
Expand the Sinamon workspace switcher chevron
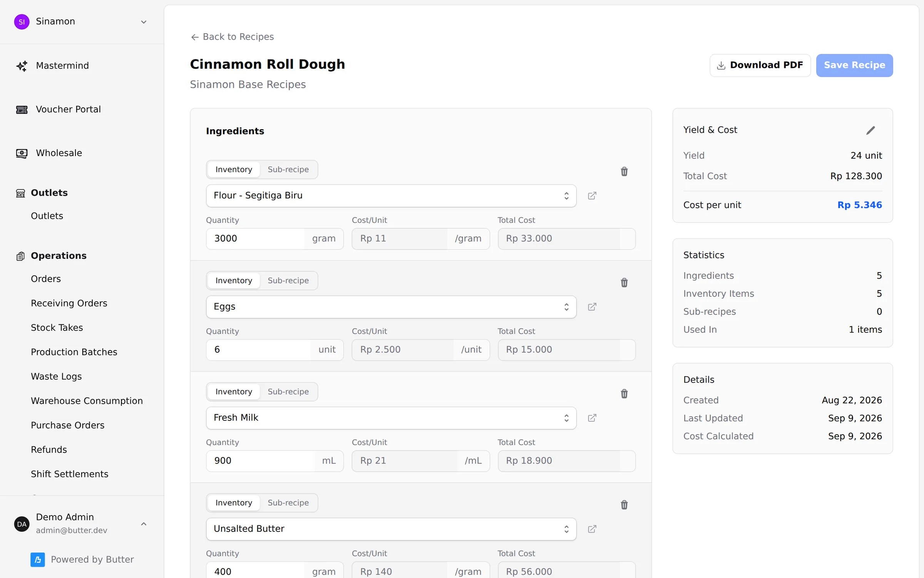(144, 22)
